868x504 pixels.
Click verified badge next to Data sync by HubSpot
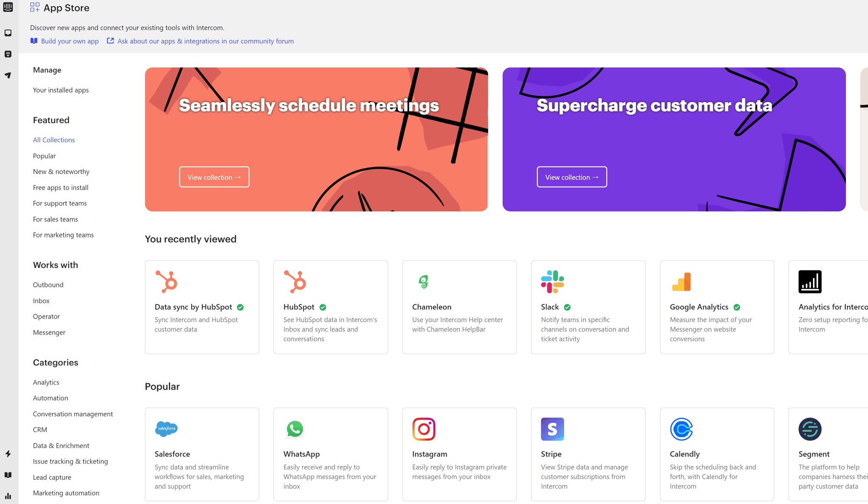pyautogui.click(x=240, y=307)
